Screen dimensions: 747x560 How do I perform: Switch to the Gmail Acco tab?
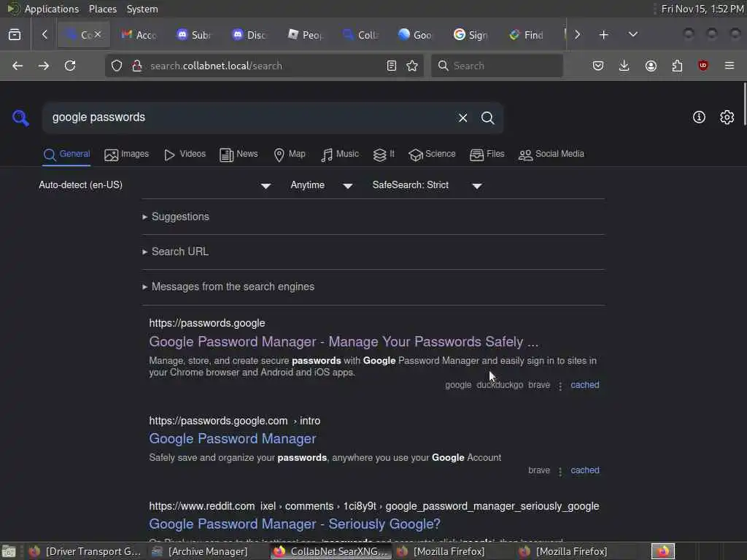(x=139, y=35)
